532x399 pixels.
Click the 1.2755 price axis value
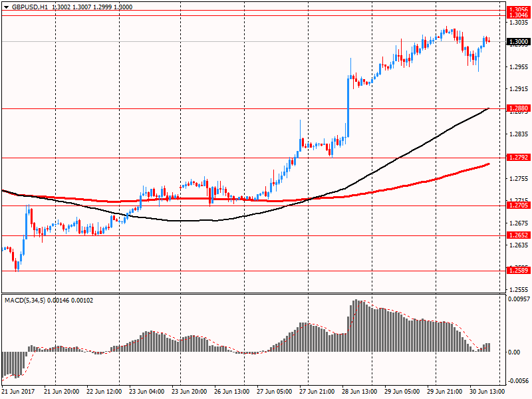pos(519,179)
